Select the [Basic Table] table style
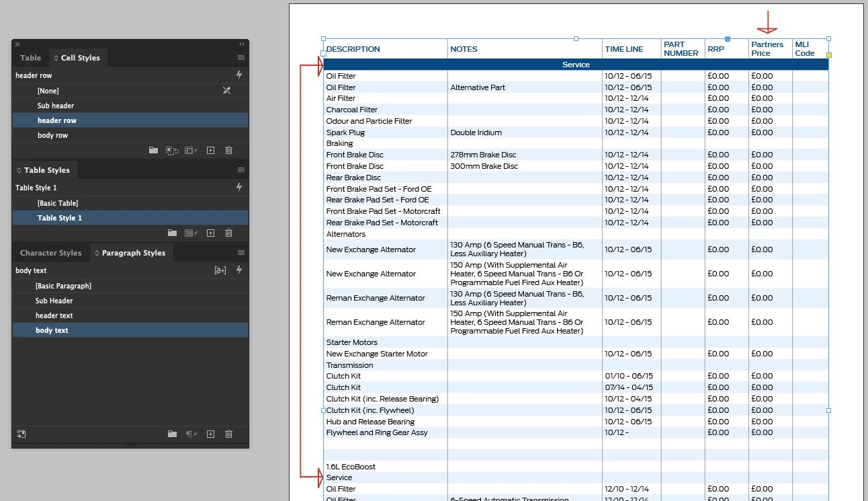The image size is (868, 501). [x=130, y=203]
